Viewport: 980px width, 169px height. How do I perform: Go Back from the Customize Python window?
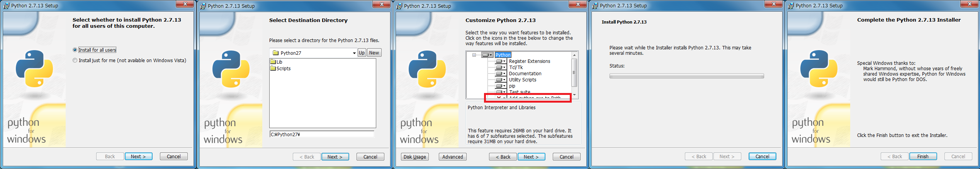(503, 157)
